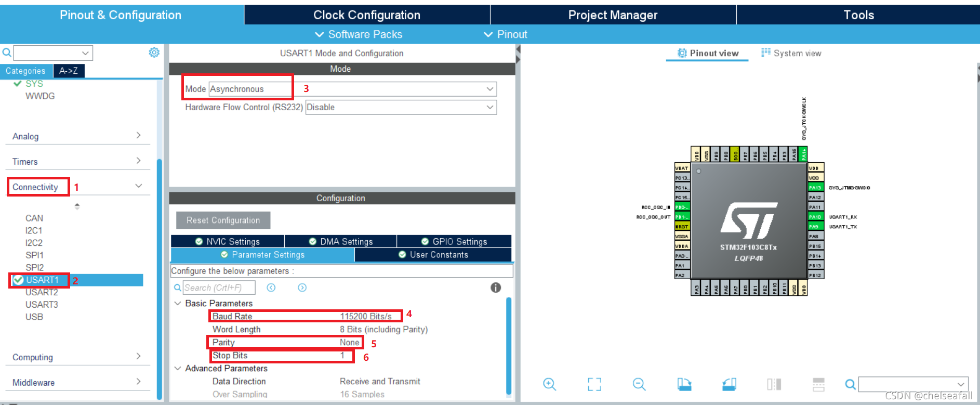Click the PA13 pin on chip
Screen dimensions: 980x405
[815, 188]
